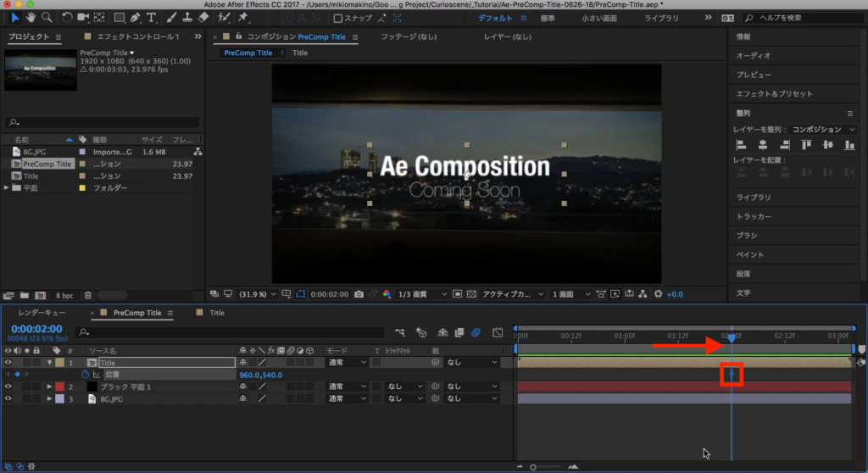
Task: Select the Clone Stamp tool
Action: click(x=186, y=17)
